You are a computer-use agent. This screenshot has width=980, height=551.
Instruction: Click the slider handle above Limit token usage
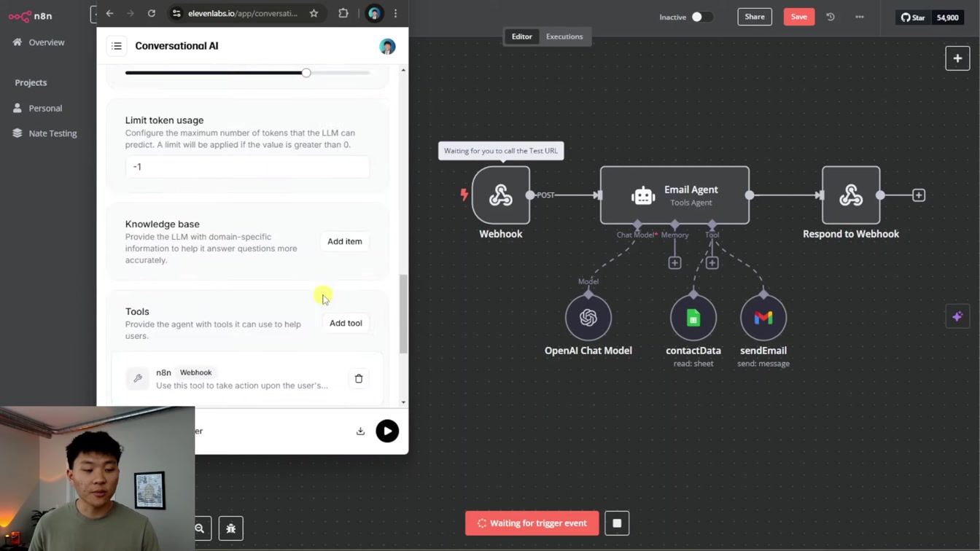(x=306, y=73)
